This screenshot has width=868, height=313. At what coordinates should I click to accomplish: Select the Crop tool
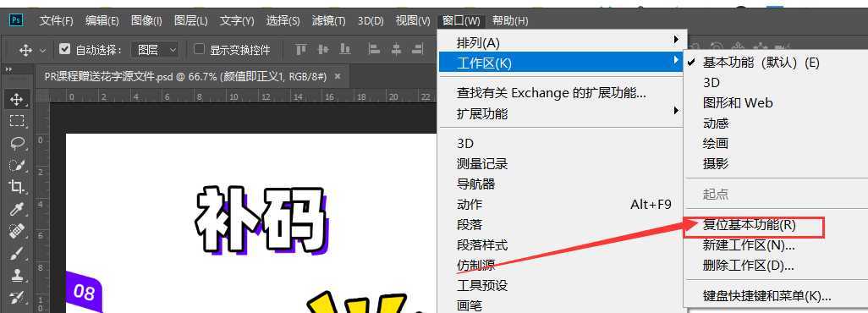pyautogui.click(x=17, y=187)
